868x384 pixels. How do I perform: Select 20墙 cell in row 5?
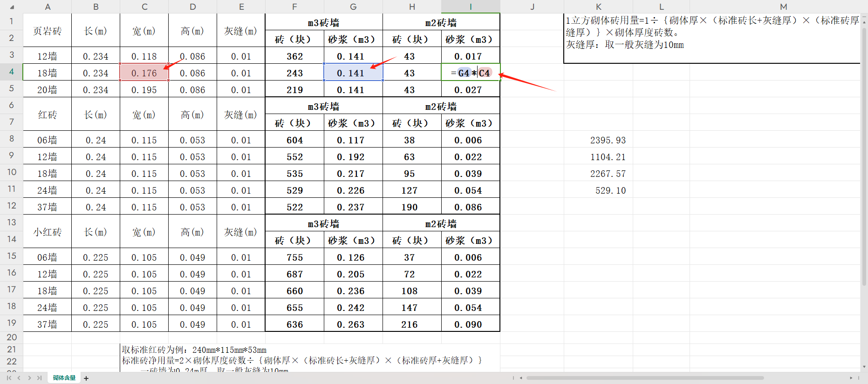click(x=48, y=90)
